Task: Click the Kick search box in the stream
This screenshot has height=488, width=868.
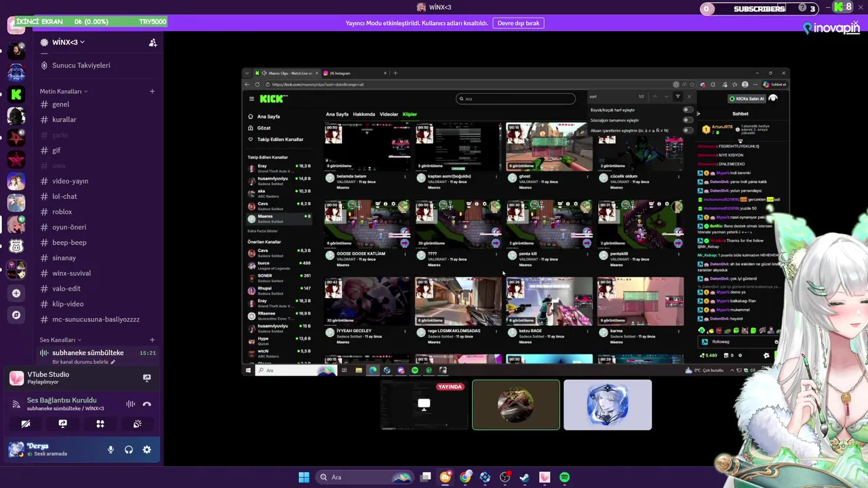Action: tap(515, 99)
